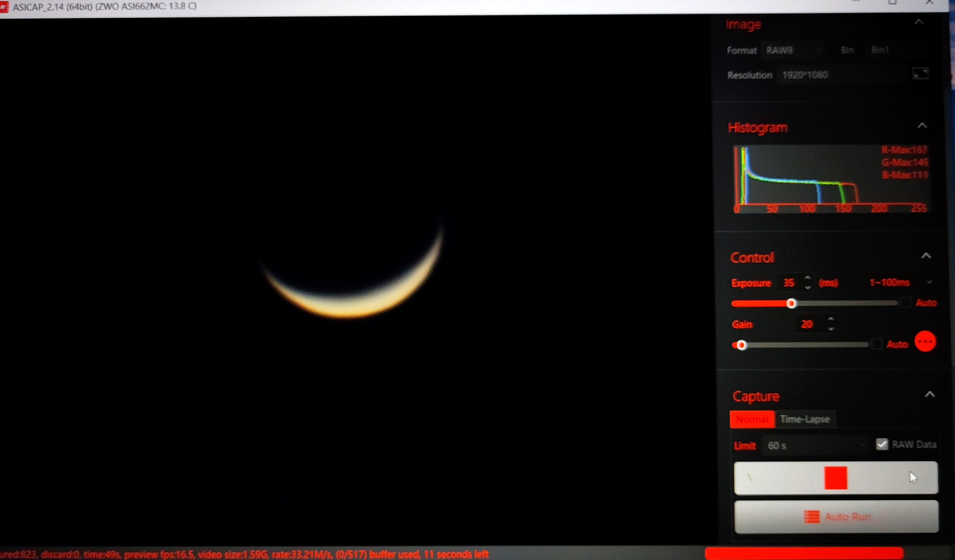Collapse the Histogram panel section

pos(922,125)
